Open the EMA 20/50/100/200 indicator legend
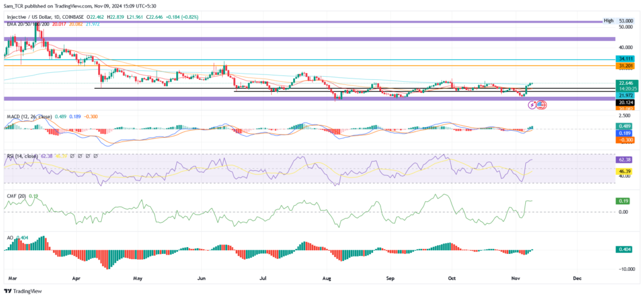The width and height of the screenshot is (644, 298). point(26,25)
